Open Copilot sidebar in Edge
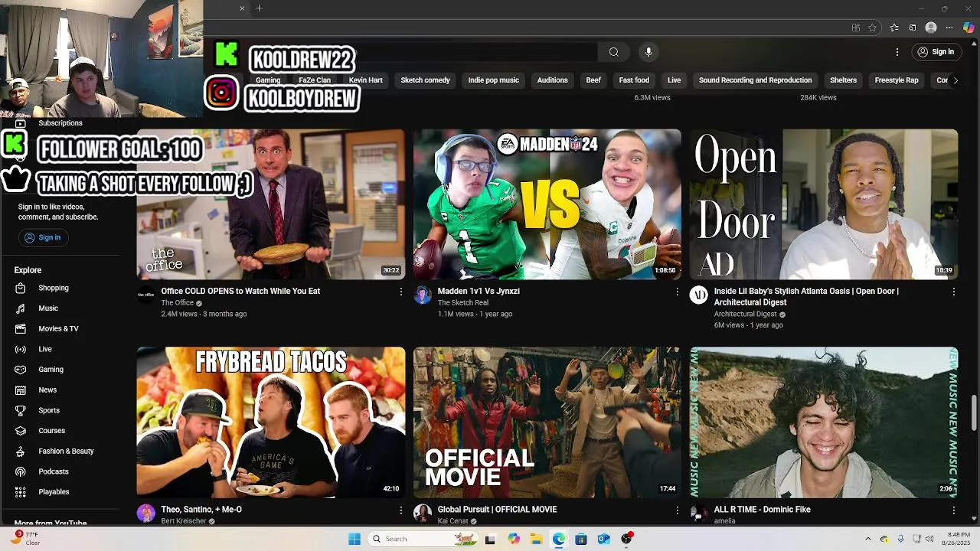Viewport: 980px width, 551px height. coord(969,28)
